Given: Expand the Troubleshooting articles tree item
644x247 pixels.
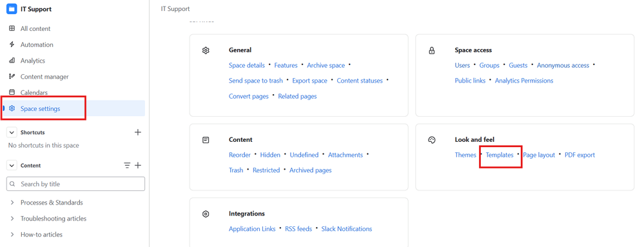Looking at the screenshot, I should 12,219.
